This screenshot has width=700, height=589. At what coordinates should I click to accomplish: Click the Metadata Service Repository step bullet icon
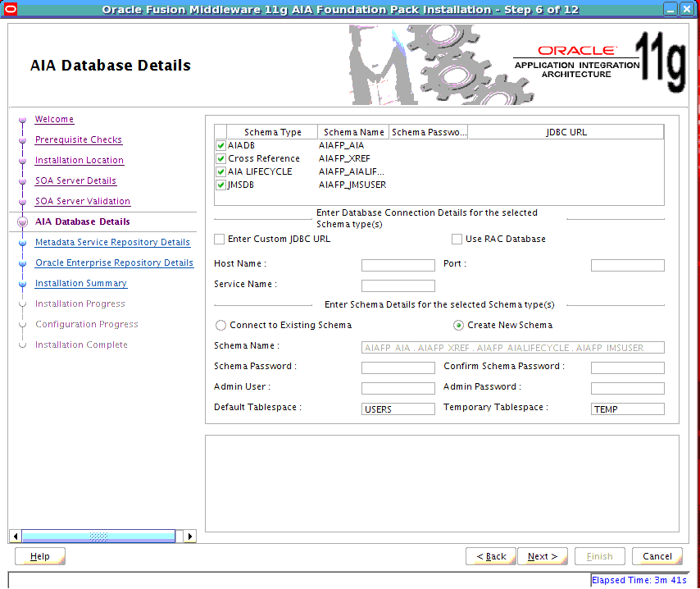(x=22, y=243)
